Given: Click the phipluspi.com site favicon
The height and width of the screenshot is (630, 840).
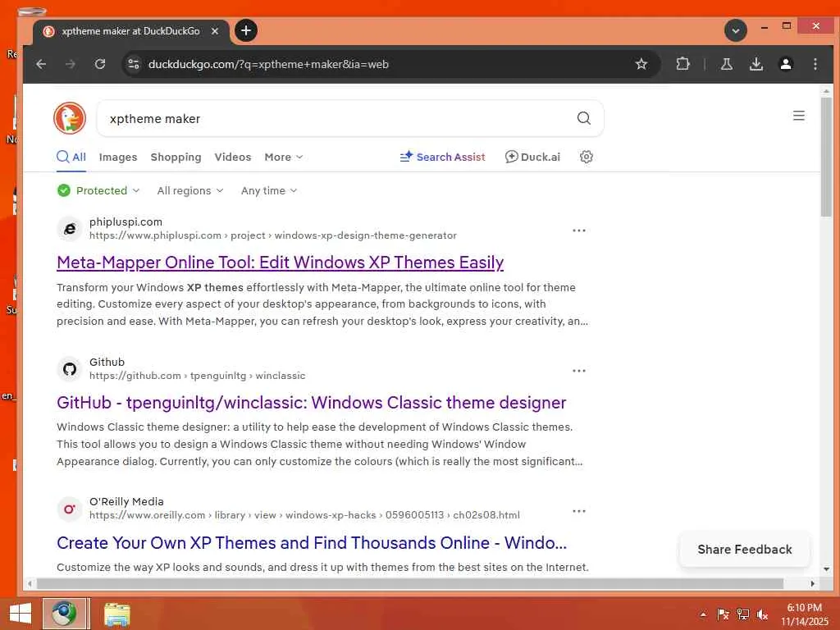Looking at the screenshot, I should [70, 229].
